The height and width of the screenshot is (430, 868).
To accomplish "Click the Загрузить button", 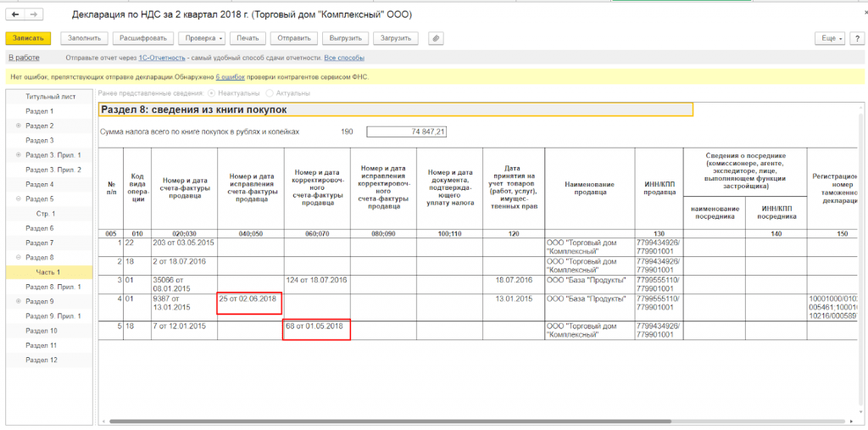I will click(x=396, y=38).
